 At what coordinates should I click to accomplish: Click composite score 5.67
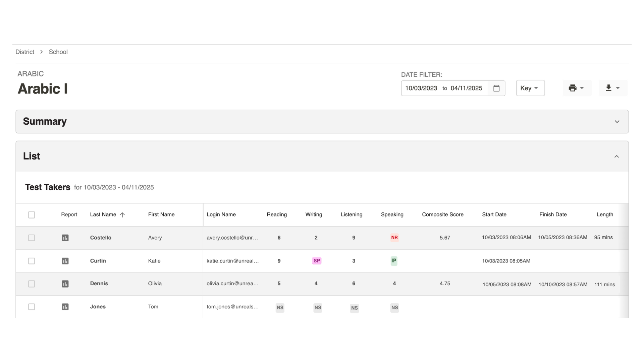(x=445, y=238)
